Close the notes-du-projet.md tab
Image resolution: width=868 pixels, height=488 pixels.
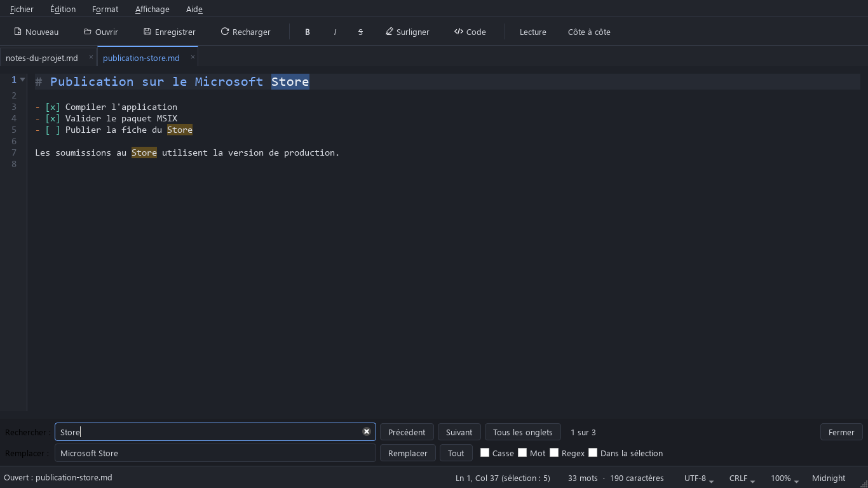tap(91, 57)
